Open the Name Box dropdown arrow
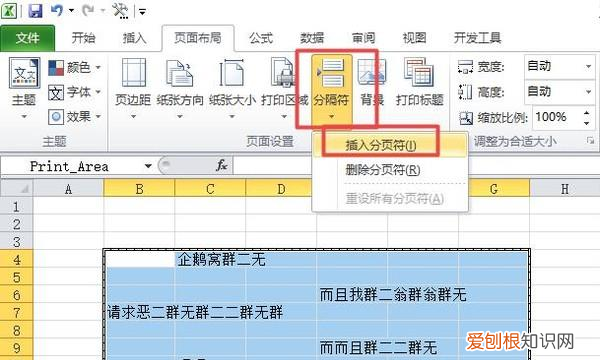The width and height of the screenshot is (600, 360). [148, 166]
